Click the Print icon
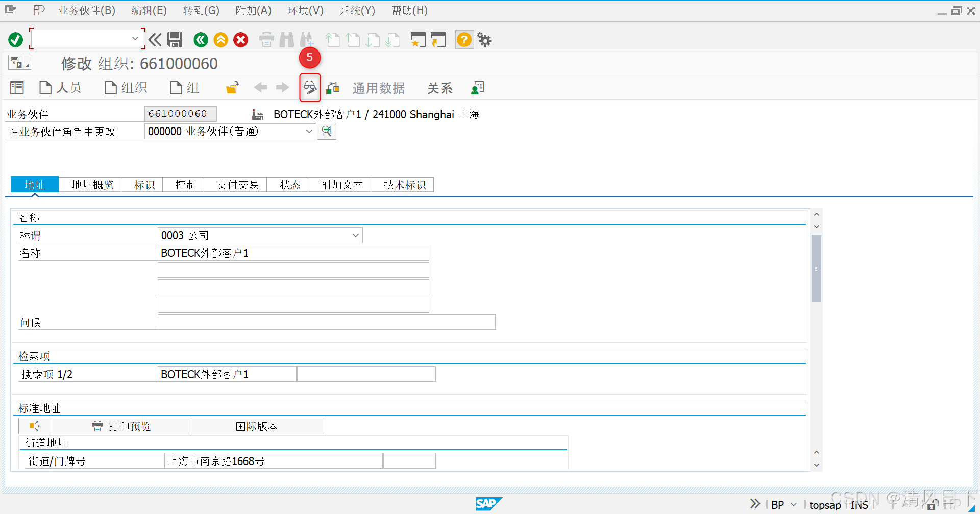Viewport: 980px width, 514px height. (x=266, y=39)
